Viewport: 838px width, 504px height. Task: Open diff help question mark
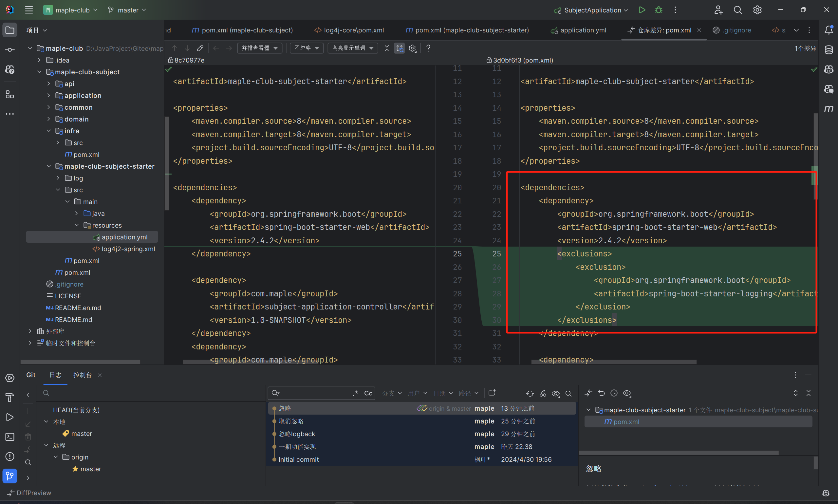click(x=428, y=48)
